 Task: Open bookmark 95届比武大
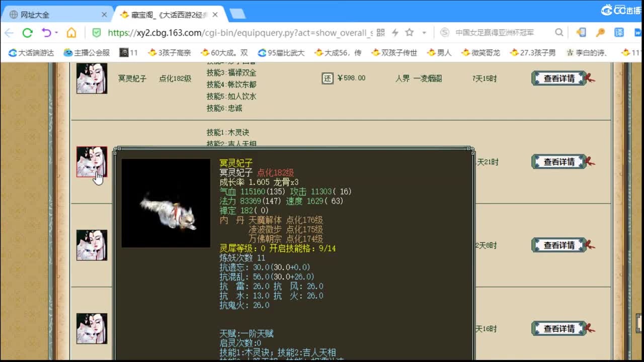(281, 52)
